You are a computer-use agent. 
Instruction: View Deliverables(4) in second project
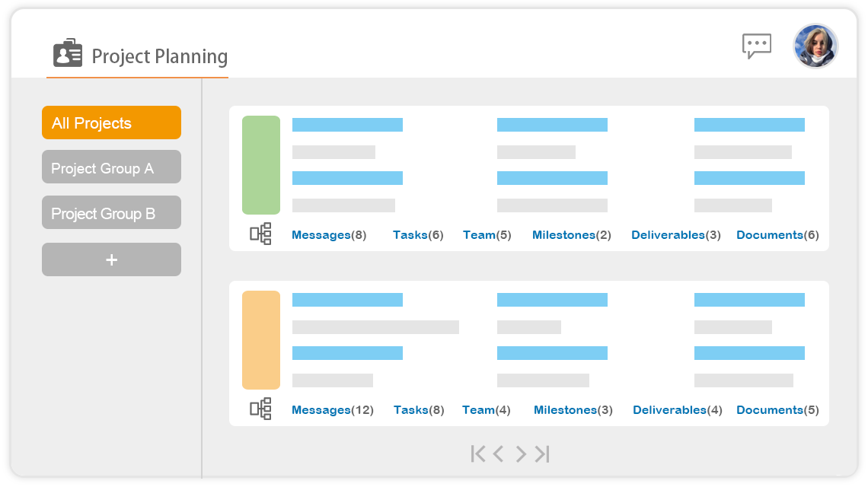point(677,410)
